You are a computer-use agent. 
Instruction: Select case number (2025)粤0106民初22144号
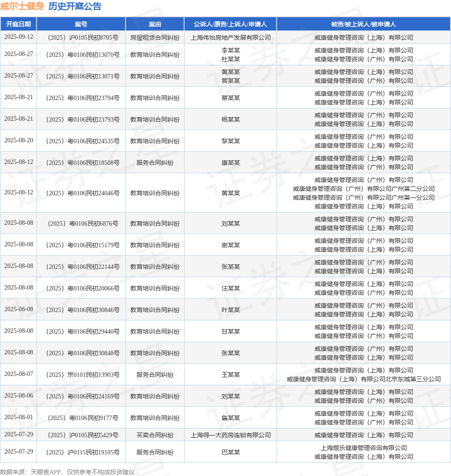[83, 267]
